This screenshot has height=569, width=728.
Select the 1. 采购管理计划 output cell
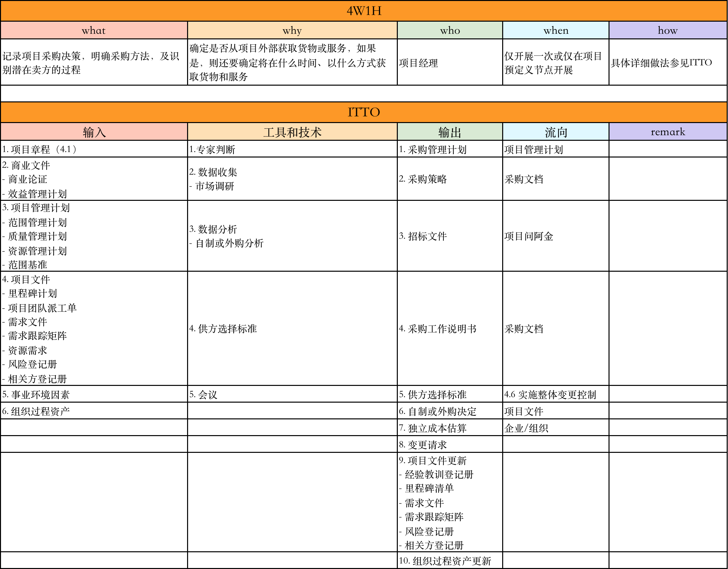click(x=450, y=149)
